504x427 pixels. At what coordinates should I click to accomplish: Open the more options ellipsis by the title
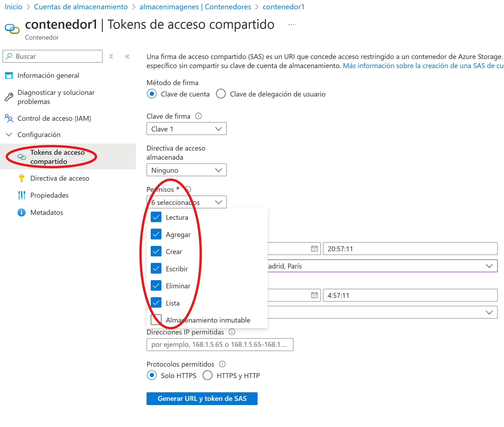(291, 25)
